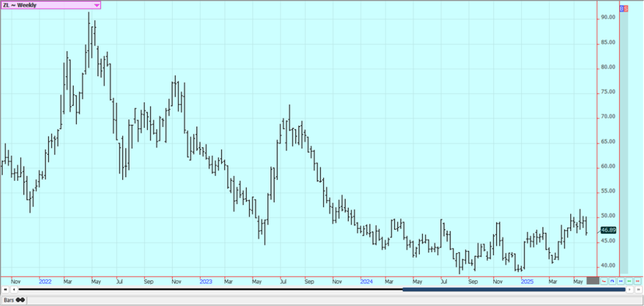Click the 70.00 price axis label
644x306 pixels.
point(608,116)
